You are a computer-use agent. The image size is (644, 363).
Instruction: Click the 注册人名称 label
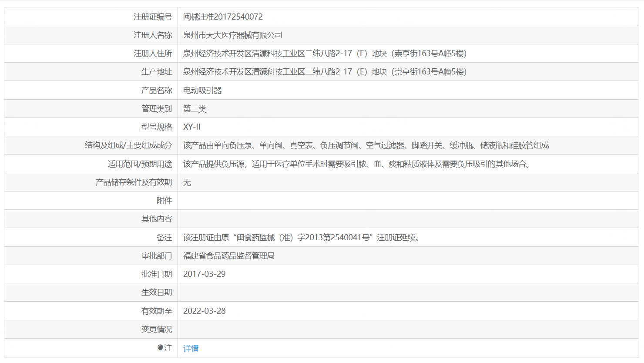click(x=153, y=35)
